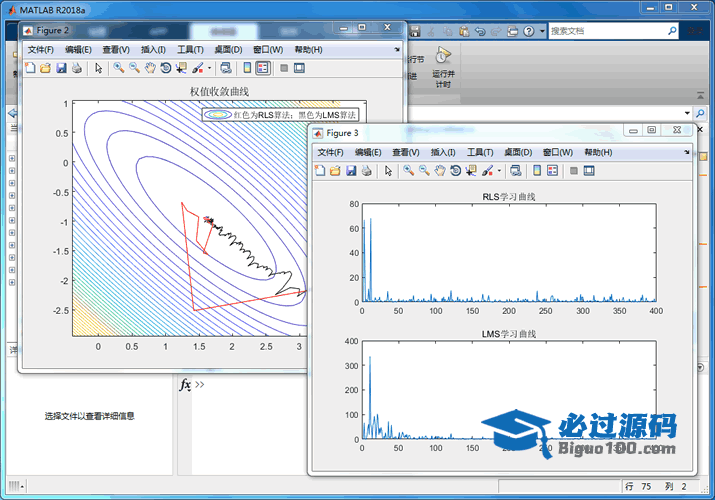Pick the Data Cursor tool in Figure 3
Screen dimensions: 715x500
click(471, 171)
